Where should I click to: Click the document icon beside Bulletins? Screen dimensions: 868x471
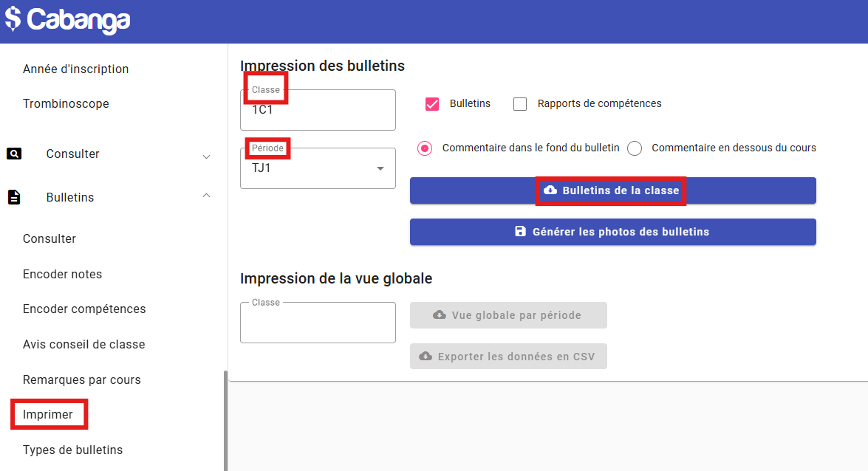tap(14, 197)
